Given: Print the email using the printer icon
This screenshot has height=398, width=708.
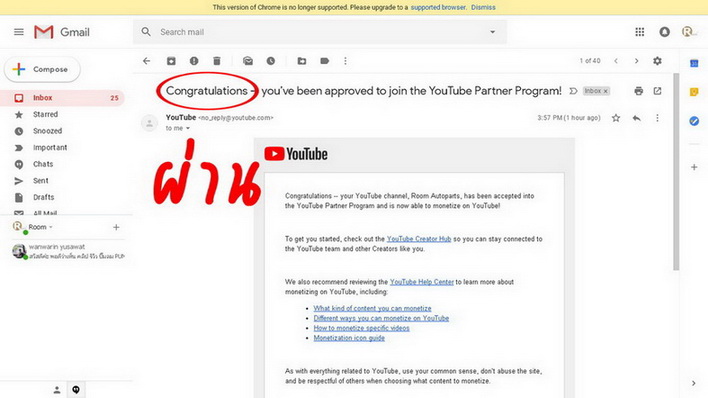Looking at the screenshot, I should (638, 91).
